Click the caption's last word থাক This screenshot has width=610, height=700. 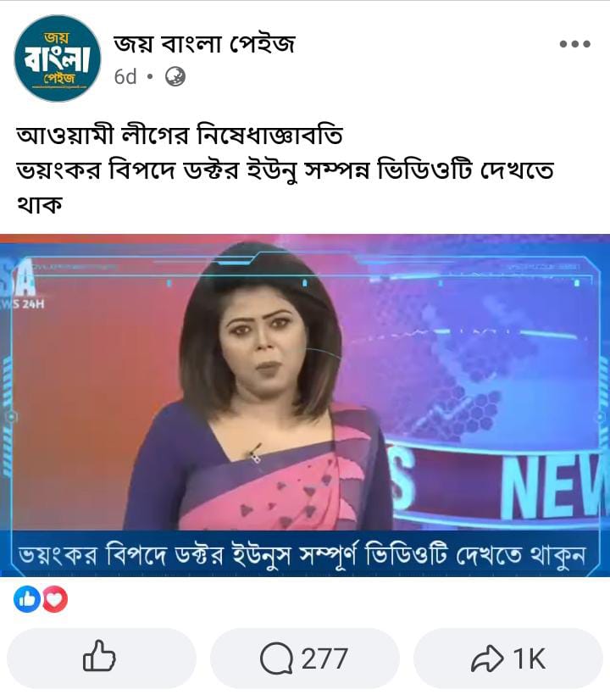38,204
